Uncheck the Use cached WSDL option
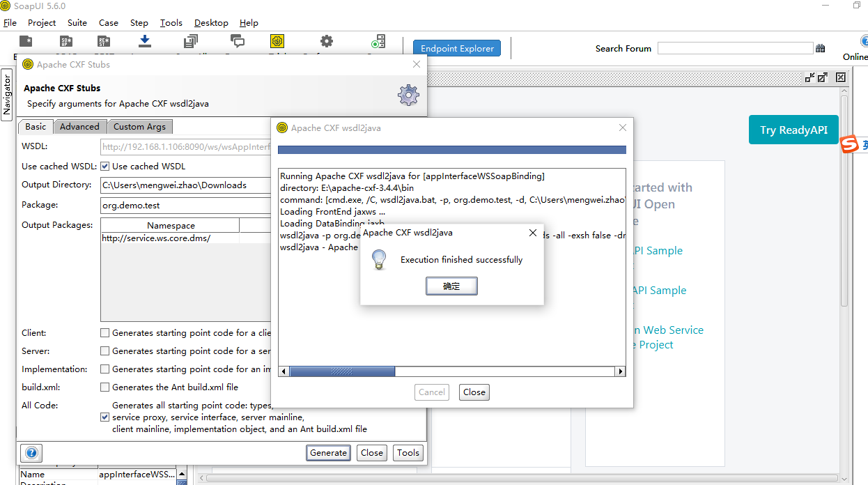The width and height of the screenshot is (868, 485). pos(104,166)
